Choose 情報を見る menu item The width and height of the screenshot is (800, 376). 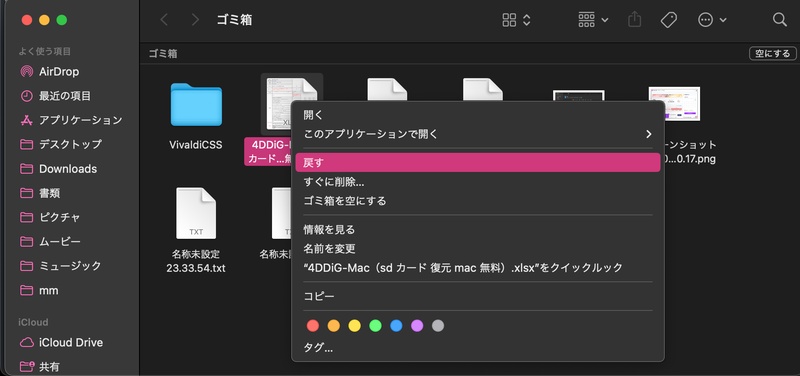click(x=478, y=230)
